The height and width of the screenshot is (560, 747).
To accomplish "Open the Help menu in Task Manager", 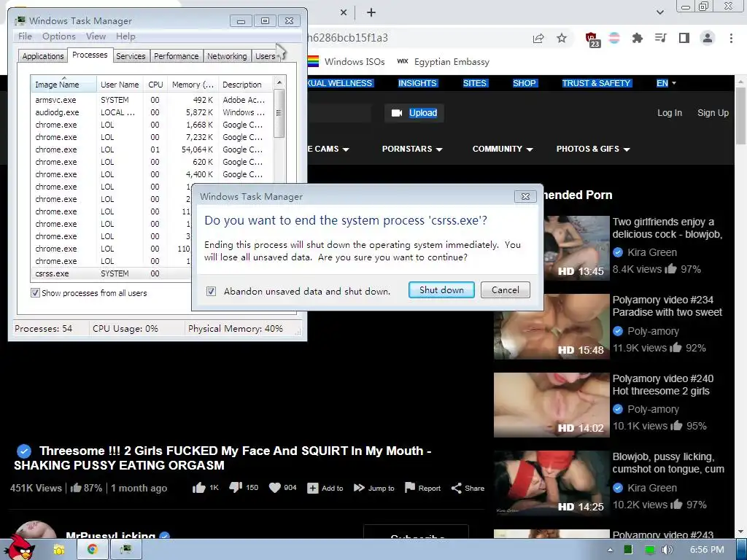I will click(125, 36).
